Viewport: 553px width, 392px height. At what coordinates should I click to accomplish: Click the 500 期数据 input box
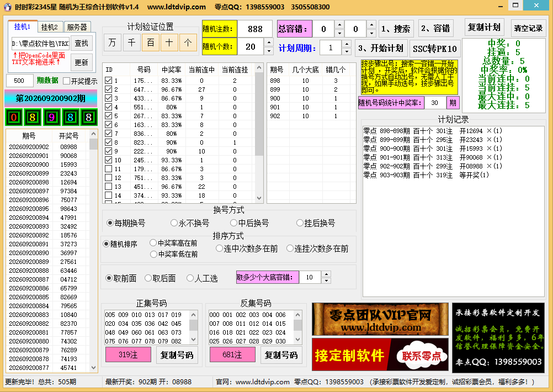(x=19, y=81)
